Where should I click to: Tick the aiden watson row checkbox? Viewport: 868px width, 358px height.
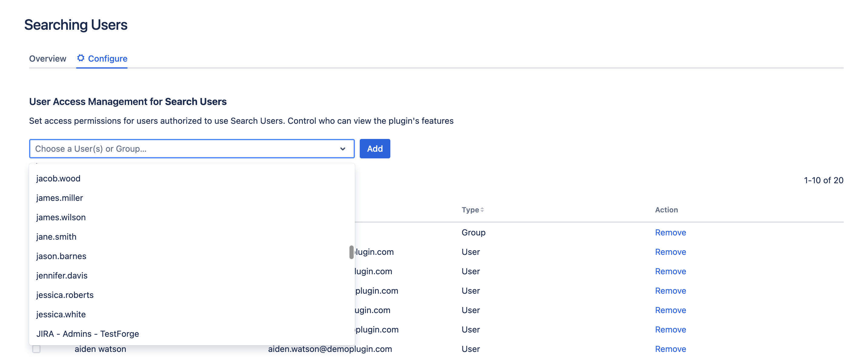tap(36, 349)
